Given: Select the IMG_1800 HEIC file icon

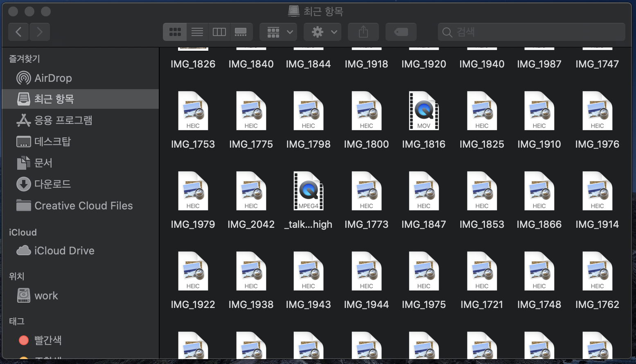Looking at the screenshot, I should [x=367, y=111].
